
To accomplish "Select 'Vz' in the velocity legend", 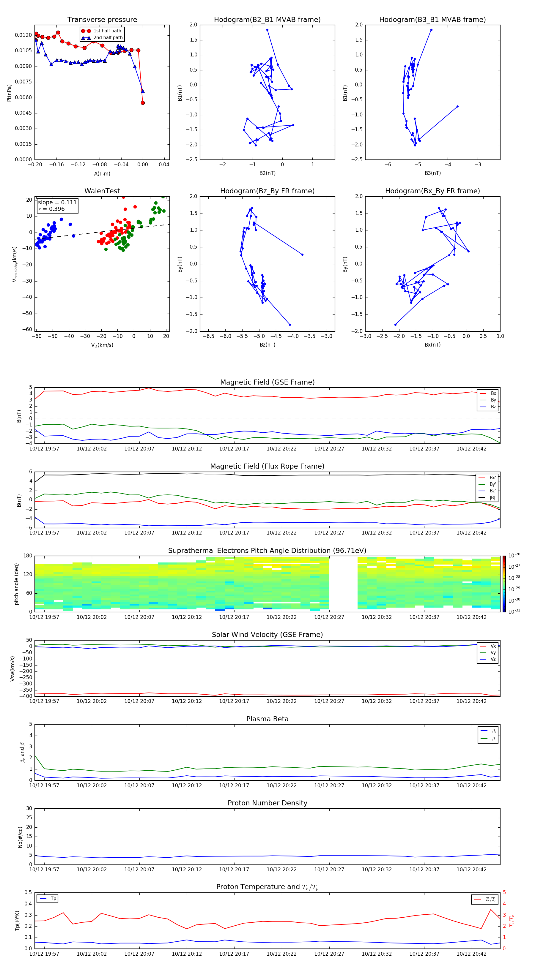I will tap(488, 659).
